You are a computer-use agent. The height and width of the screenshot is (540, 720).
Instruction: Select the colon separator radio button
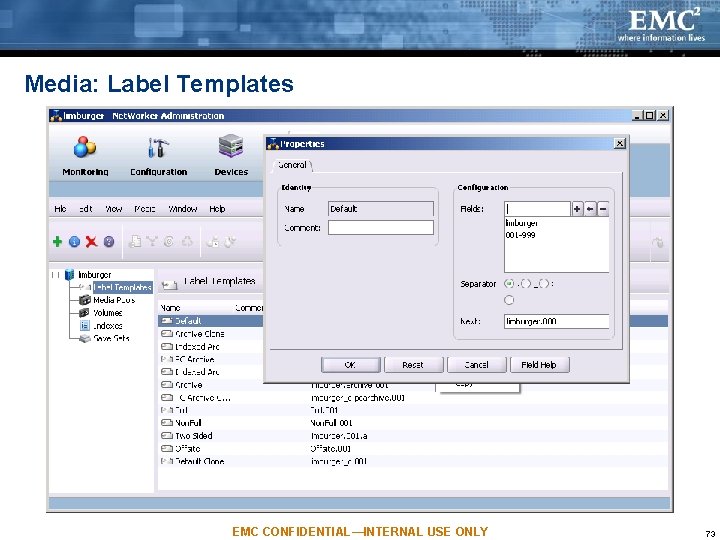pos(543,284)
